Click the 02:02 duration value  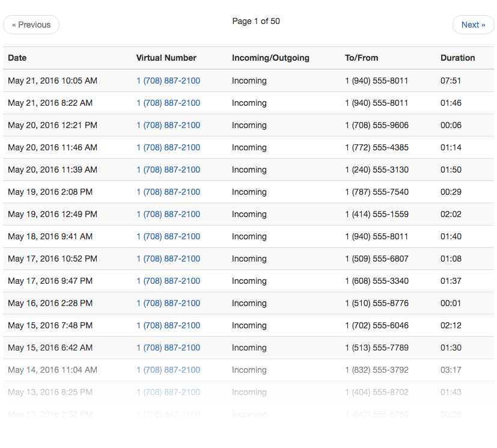(451, 214)
